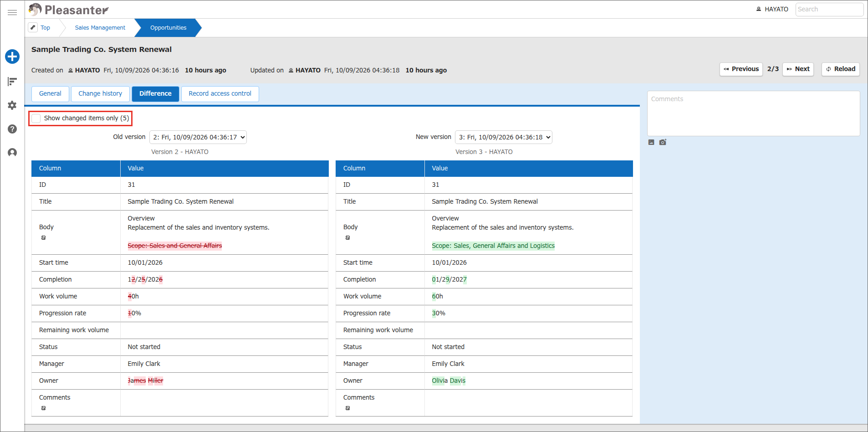This screenshot has width=868, height=432.
Task: Toggle Show changed items only checkbox
Action: (x=36, y=118)
